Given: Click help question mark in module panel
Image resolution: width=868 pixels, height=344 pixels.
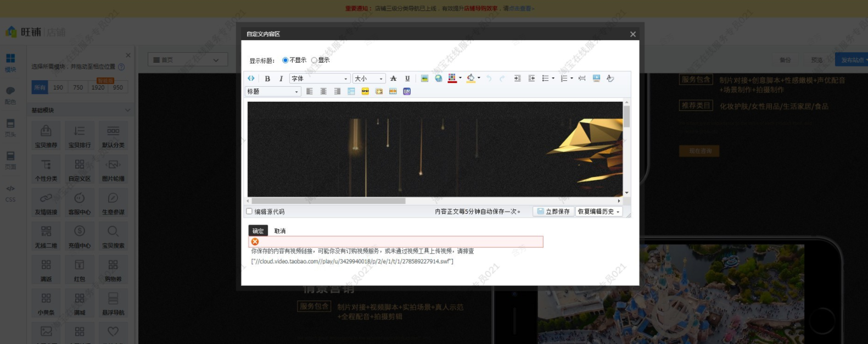Looking at the screenshot, I should (x=121, y=66).
